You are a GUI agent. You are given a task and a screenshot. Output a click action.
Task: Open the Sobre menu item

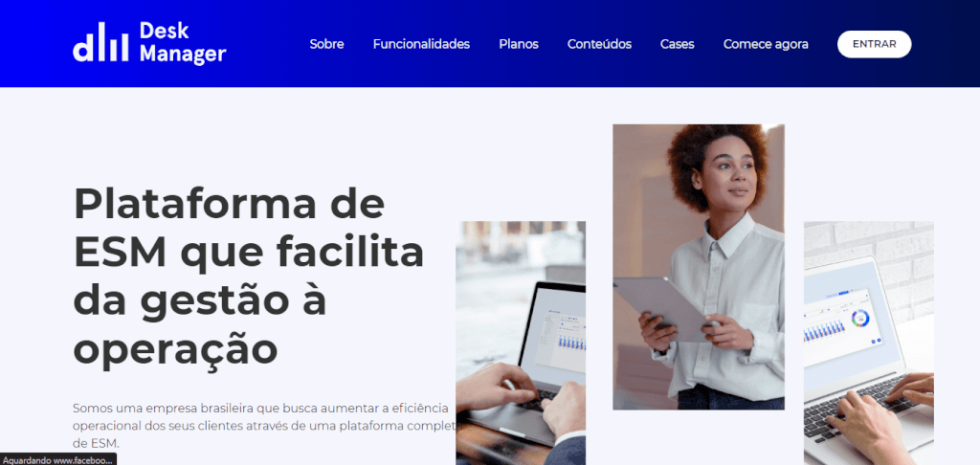coord(327,44)
